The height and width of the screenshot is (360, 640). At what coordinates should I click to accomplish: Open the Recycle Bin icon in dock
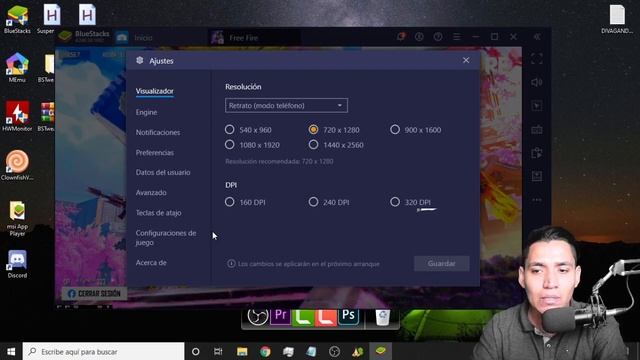(x=382, y=317)
